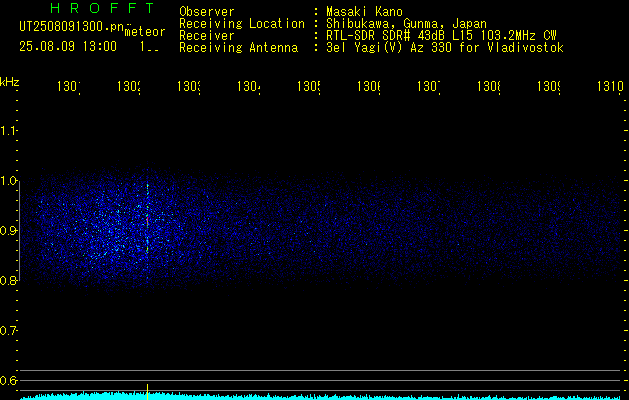
Task: Select the '3el Yagi(V) Az 330' antenna text
Action: point(390,48)
